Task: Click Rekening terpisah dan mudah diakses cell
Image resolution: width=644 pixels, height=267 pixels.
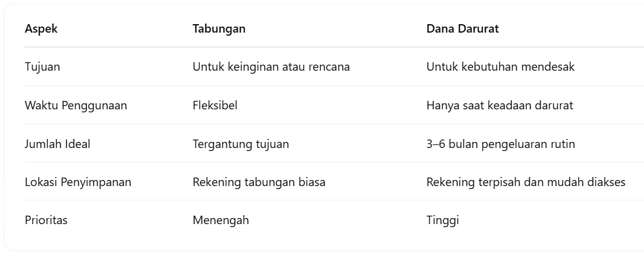Action: click(x=526, y=182)
